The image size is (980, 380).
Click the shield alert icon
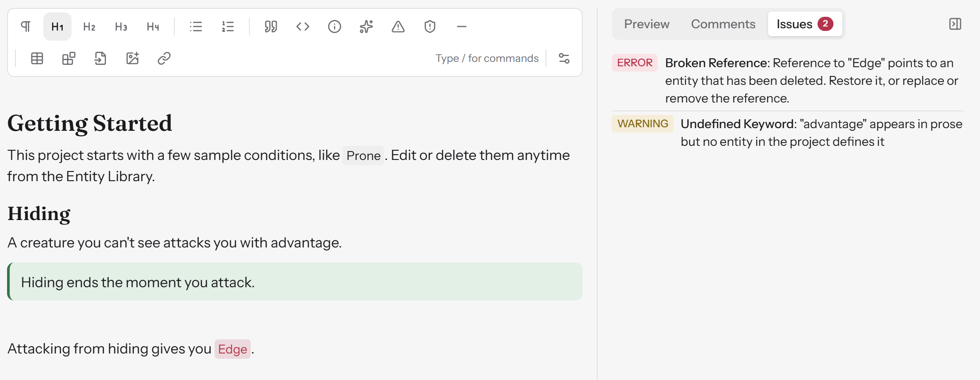(430, 27)
